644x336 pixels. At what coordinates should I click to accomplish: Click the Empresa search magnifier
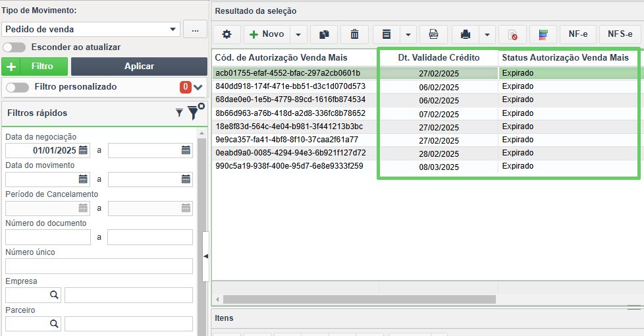pos(54,295)
